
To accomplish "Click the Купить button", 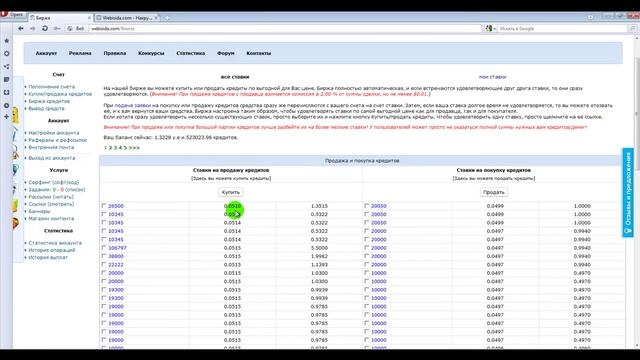I will point(231,192).
